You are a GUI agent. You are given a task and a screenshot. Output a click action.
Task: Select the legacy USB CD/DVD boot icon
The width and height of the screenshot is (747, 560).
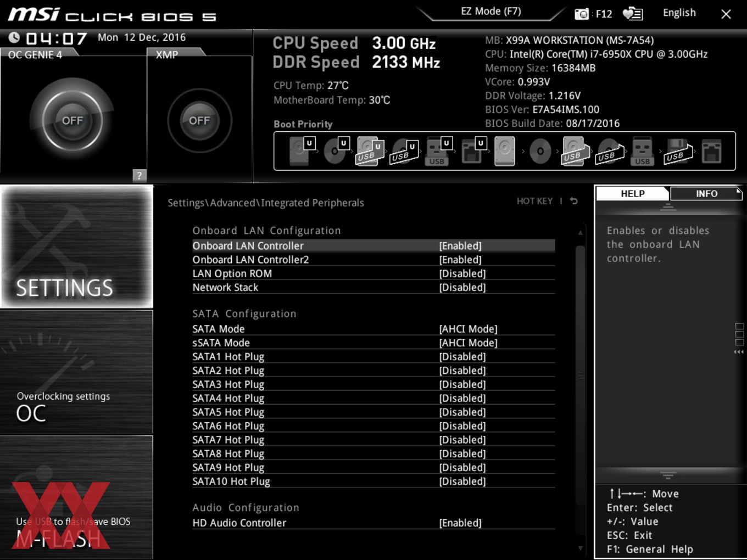coord(609,151)
